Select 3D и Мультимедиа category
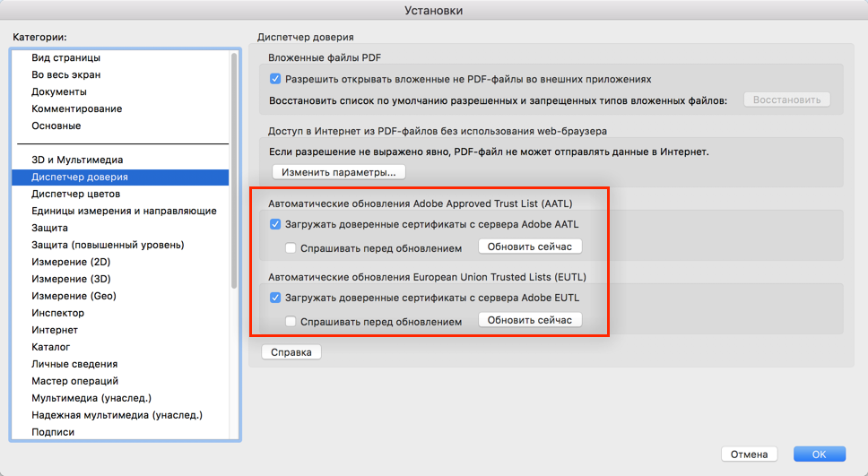 coord(76,160)
